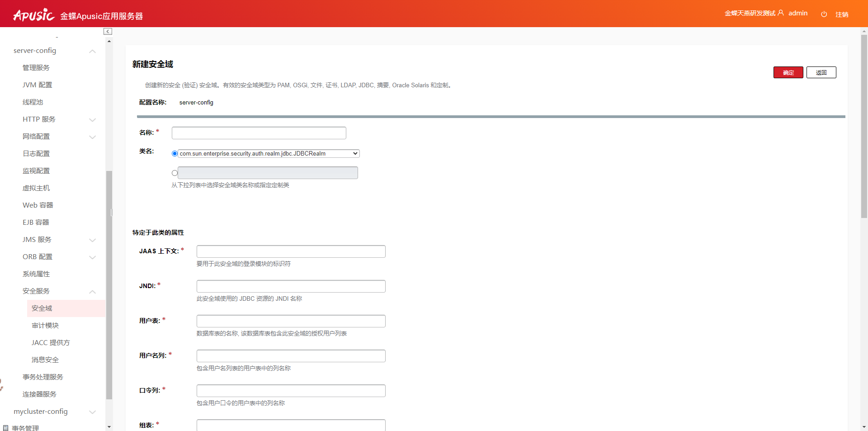Viewport: 868px width, 431px height.
Task: Open the class name dropdown list
Action: point(269,154)
